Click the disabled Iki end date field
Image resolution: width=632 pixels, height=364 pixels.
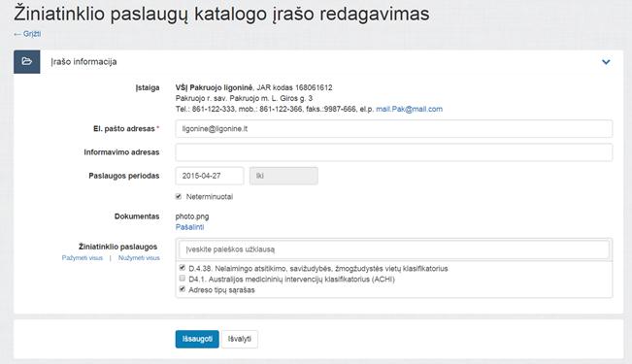pos(283,176)
